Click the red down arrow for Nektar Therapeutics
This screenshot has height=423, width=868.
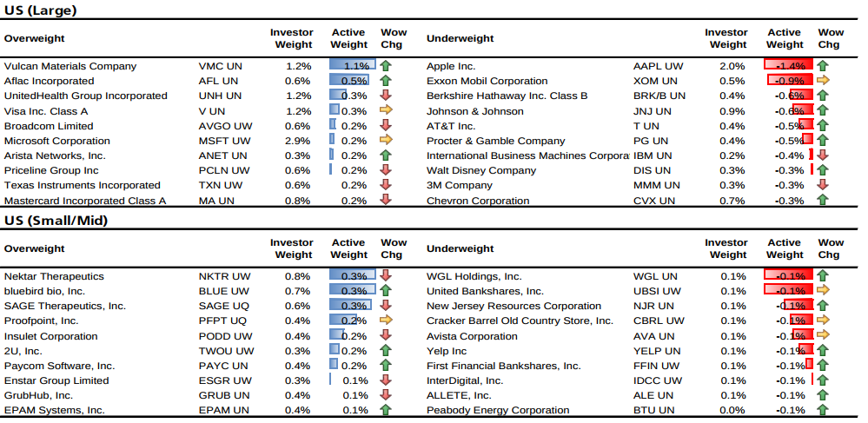pyautogui.click(x=387, y=275)
